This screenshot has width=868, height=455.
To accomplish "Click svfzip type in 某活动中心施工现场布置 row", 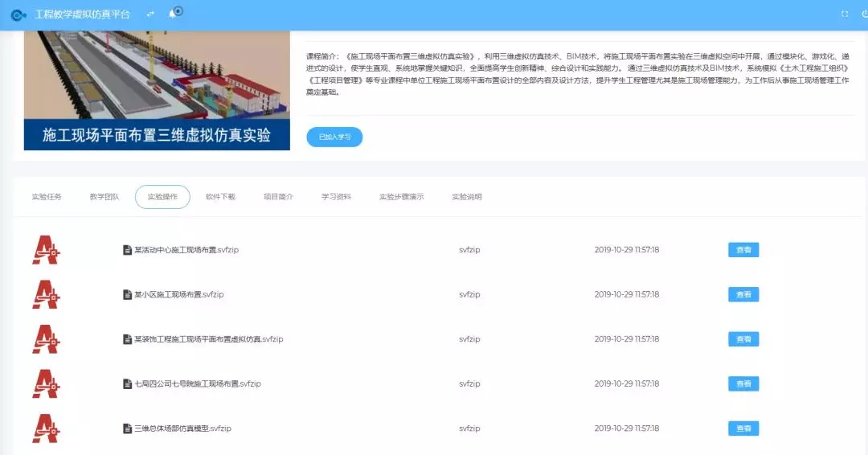I will [x=469, y=250].
